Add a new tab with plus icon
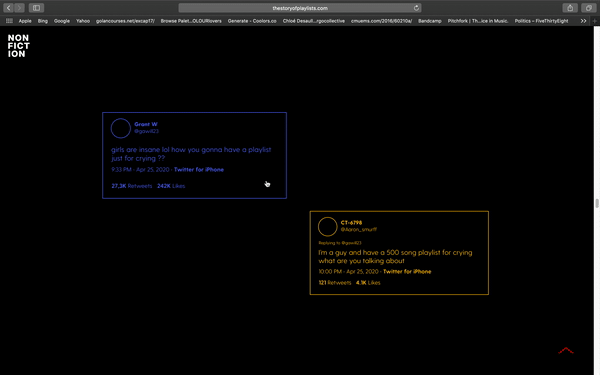Image resolution: width=600 pixels, height=375 pixels. tap(595, 21)
